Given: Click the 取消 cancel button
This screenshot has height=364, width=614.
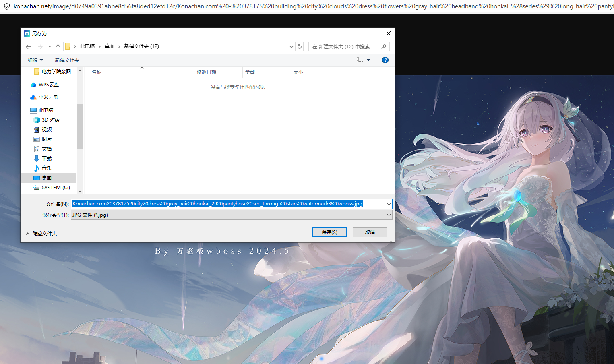Looking at the screenshot, I should tap(370, 232).
